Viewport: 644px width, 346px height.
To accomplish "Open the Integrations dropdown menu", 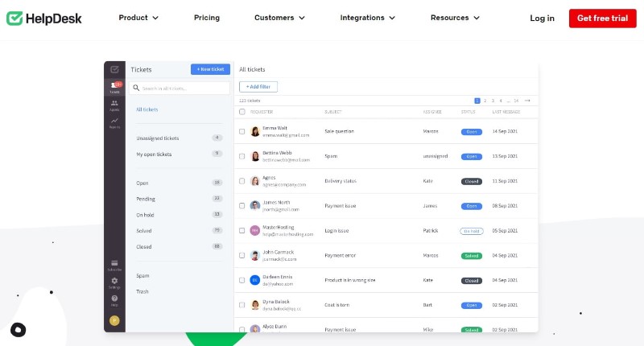I will (x=367, y=18).
